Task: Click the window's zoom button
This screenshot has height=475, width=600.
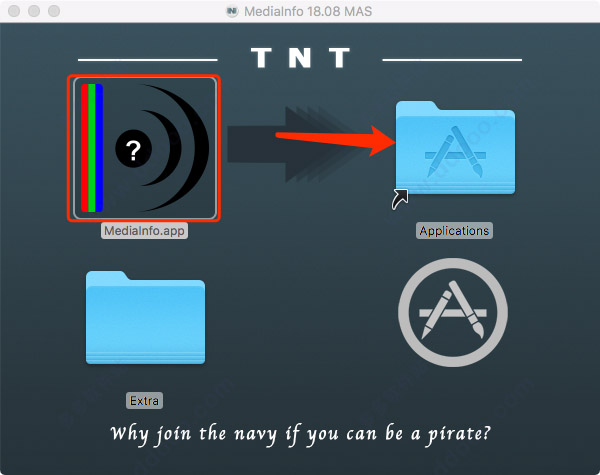Action: coord(54,11)
